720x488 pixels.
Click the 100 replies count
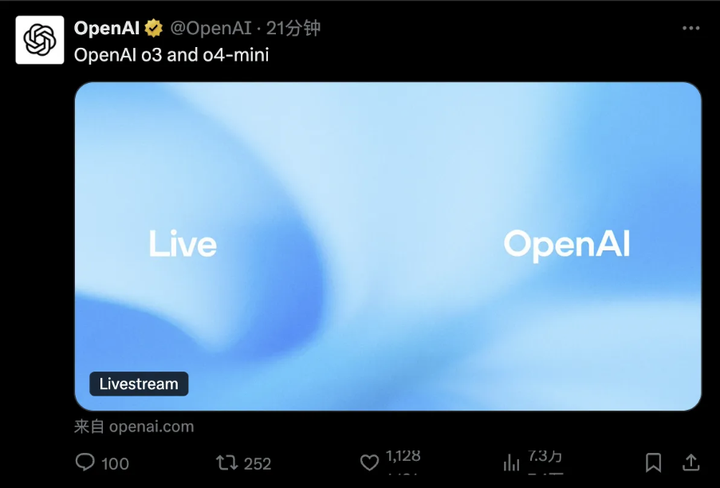[115, 464]
